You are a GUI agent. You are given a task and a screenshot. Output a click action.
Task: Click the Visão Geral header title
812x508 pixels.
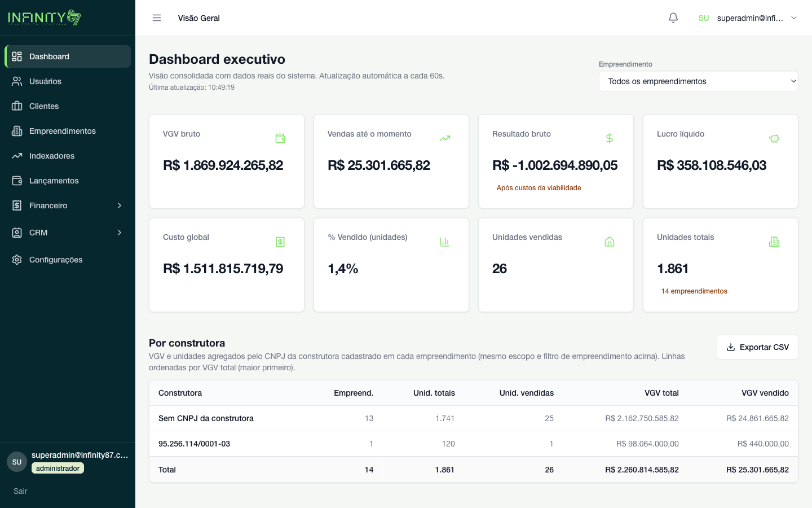pyautogui.click(x=198, y=18)
